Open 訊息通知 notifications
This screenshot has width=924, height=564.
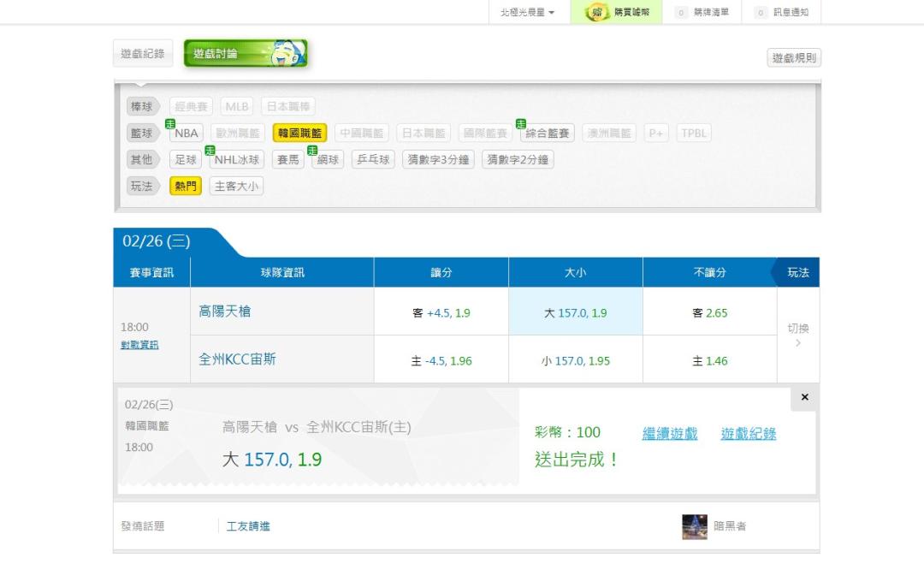click(782, 12)
